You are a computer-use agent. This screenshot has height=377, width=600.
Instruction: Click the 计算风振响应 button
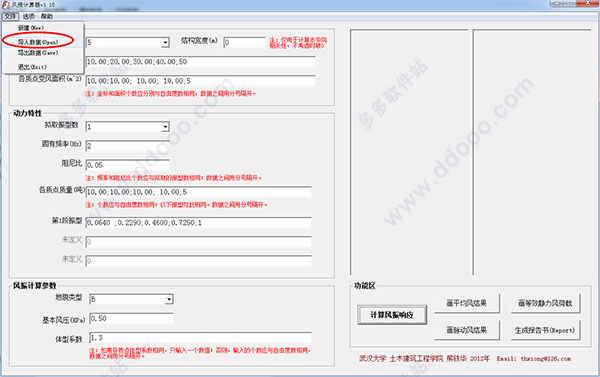click(x=392, y=315)
